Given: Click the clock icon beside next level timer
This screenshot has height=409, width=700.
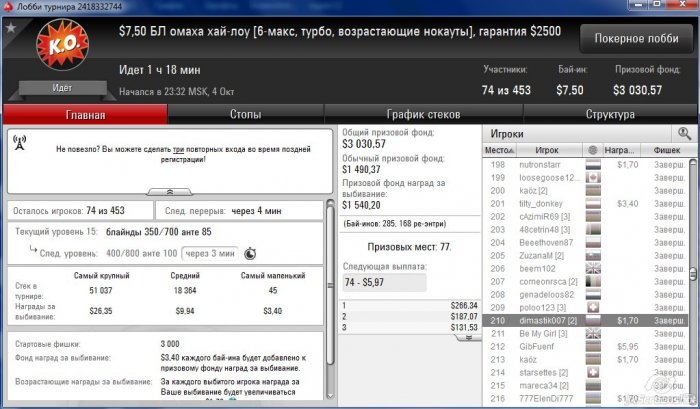Looking at the screenshot, I should pyautogui.click(x=250, y=254).
